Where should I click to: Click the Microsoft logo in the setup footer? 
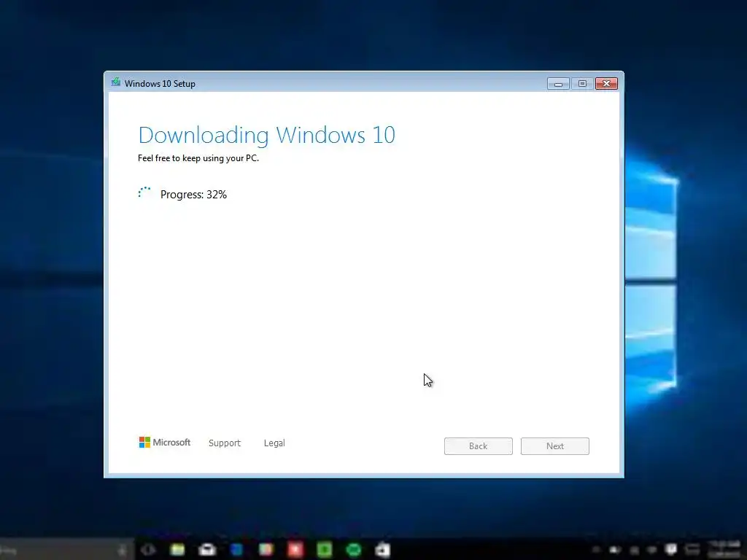165,443
